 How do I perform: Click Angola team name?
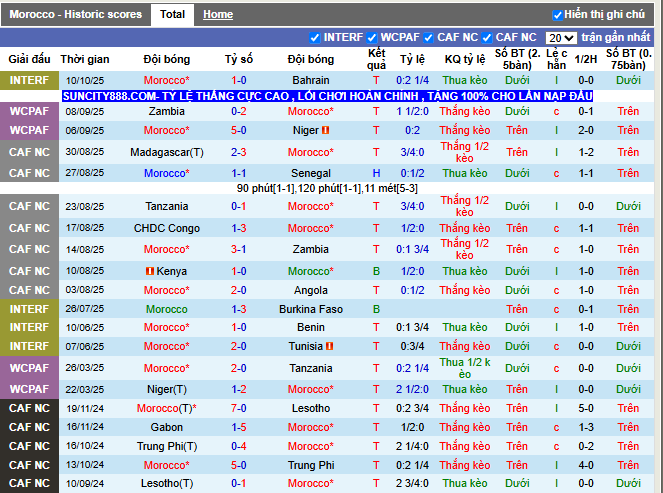click(311, 290)
